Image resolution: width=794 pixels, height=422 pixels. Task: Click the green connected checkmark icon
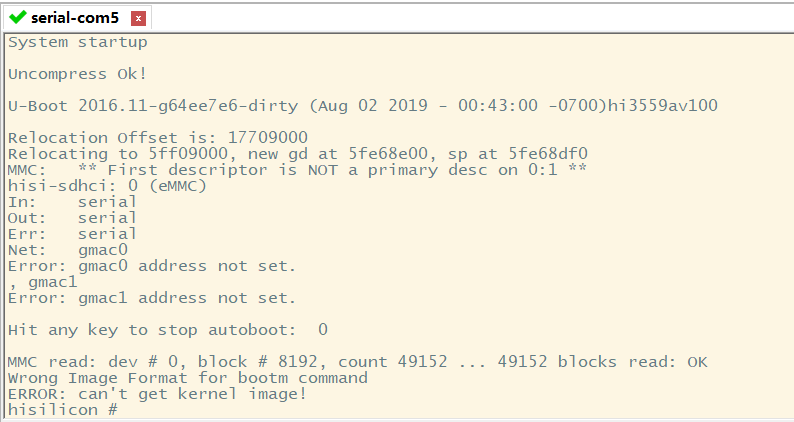18,17
